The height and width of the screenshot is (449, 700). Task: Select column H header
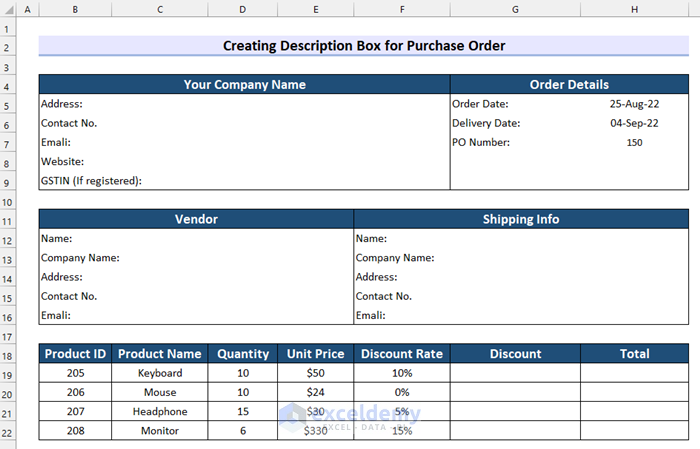[x=634, y=9]
